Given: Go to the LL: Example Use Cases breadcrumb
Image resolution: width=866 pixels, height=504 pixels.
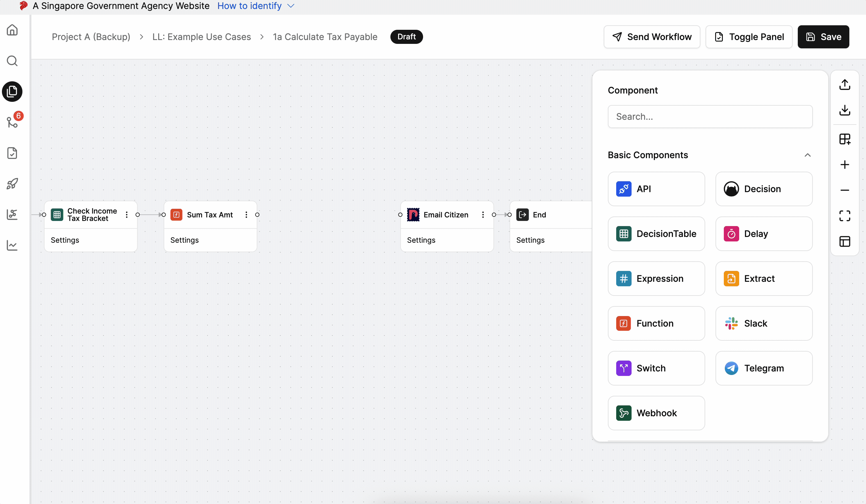Looking at the screenshot, I should [x=202, y=37].
